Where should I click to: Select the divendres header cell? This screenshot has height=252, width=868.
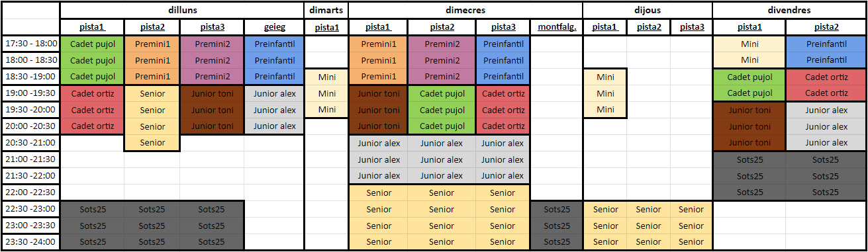[789, 11]
